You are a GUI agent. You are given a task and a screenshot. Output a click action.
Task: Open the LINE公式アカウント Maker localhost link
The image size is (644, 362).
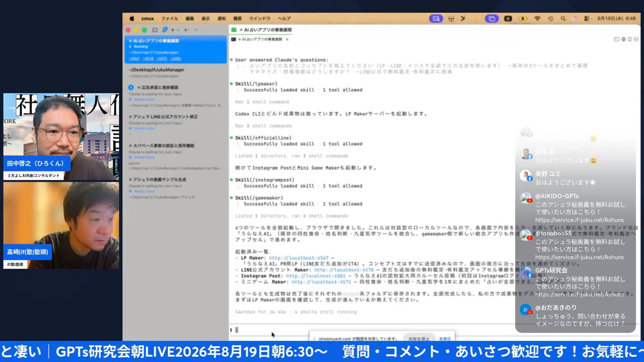(x=344, y=270)
